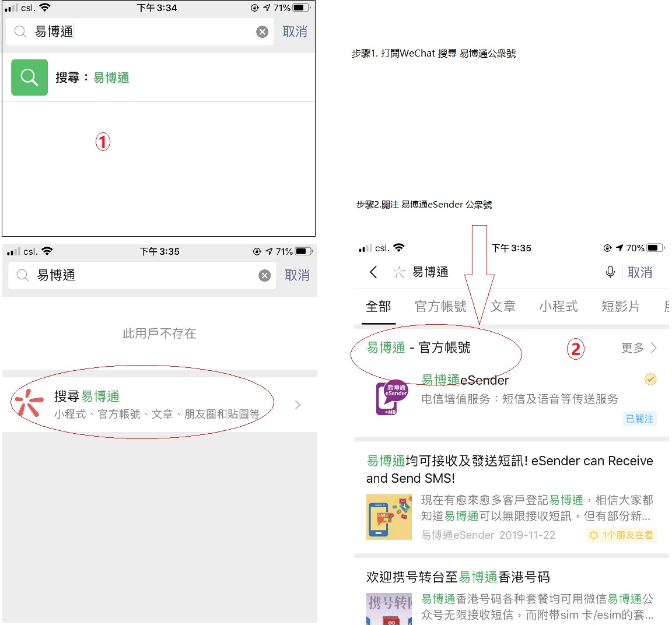Tap the green search icon in top-left screenshot

29,78
